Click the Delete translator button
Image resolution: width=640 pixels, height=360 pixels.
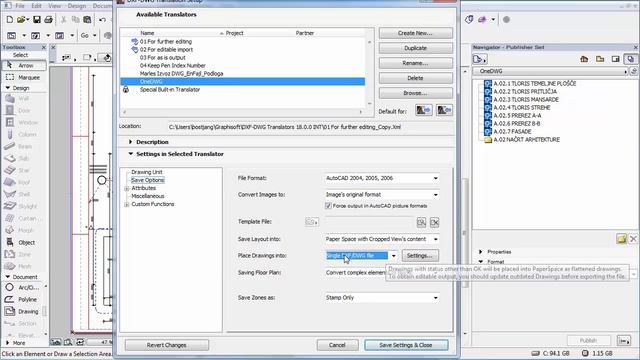[x=416, y=78]
